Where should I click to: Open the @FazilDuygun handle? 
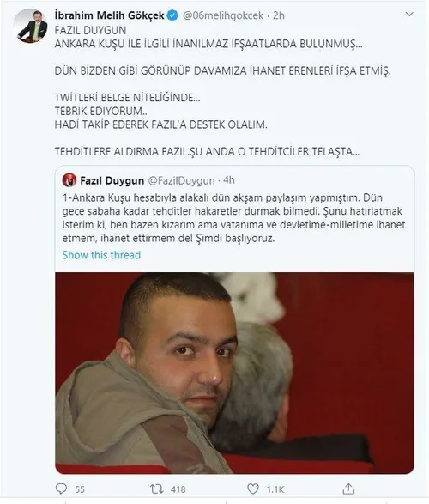coord(181,180)
